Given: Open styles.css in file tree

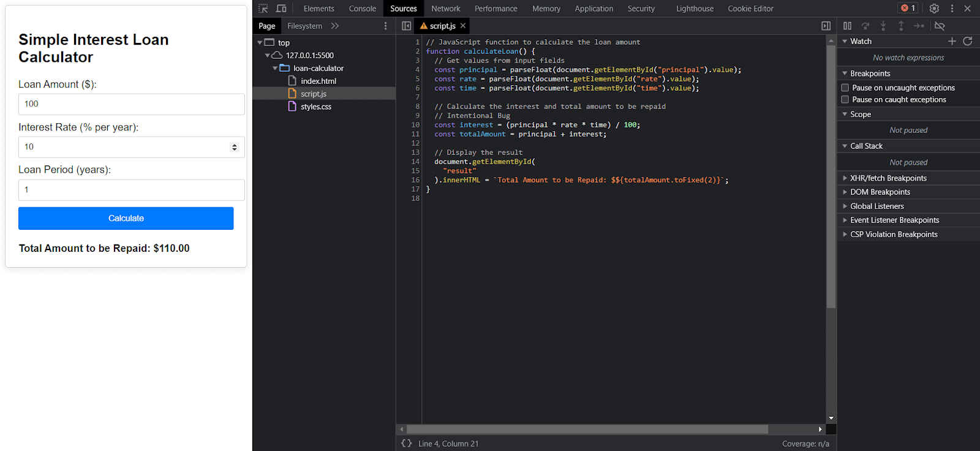Looking at the screenshot, I should click(316, 107).
